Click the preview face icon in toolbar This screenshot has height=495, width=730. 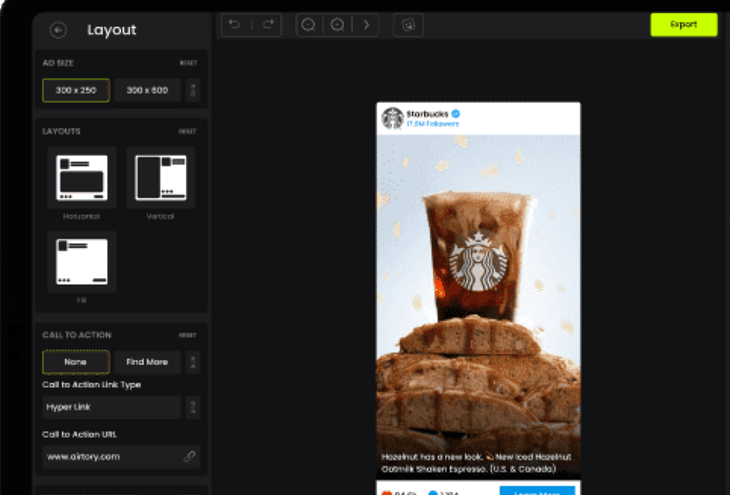408,25
